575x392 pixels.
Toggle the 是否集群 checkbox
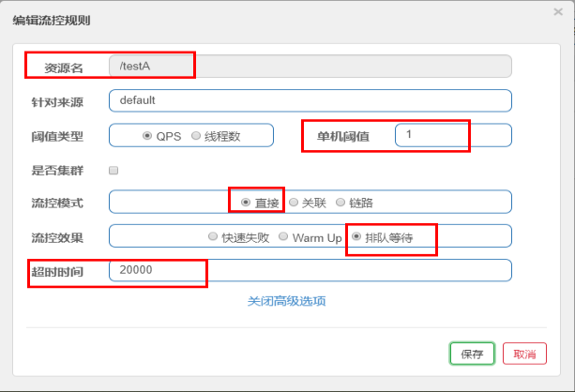click(x=113, y=170)
